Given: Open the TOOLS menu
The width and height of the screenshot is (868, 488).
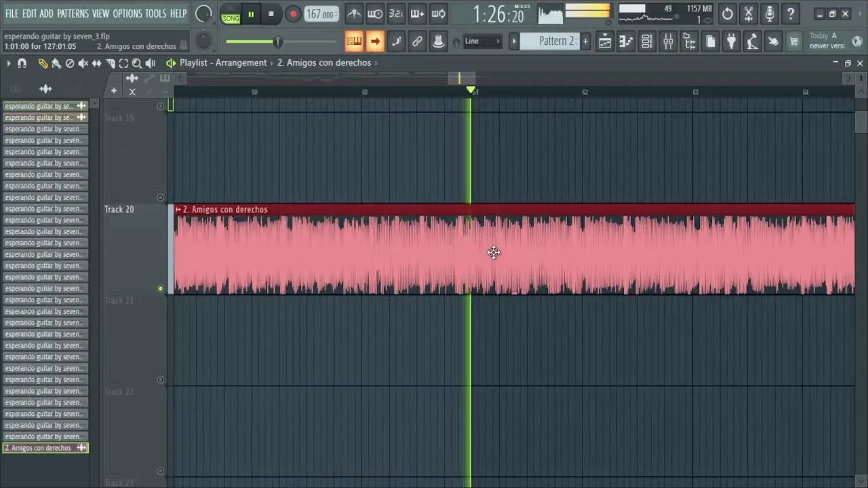Looking at the screenshot, I should coord(155,14).
